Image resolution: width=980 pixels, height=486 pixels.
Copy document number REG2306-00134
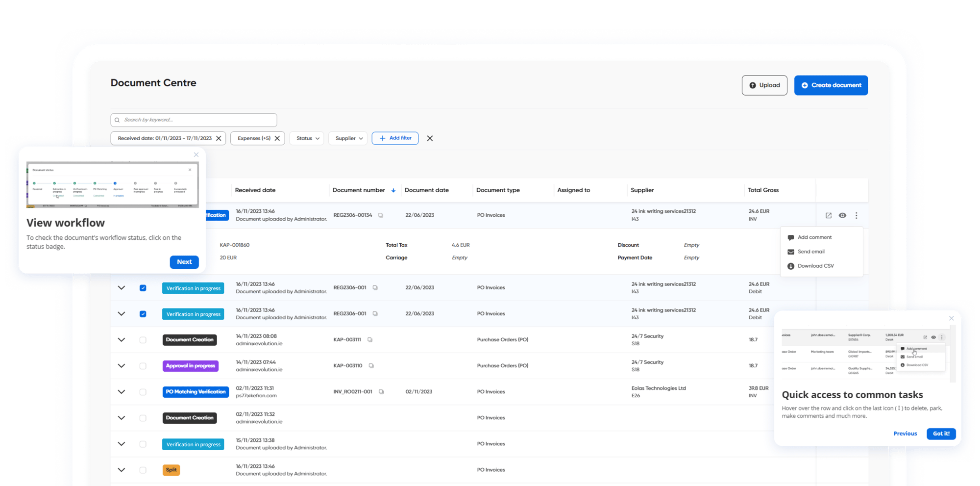[x=381, y=215]
